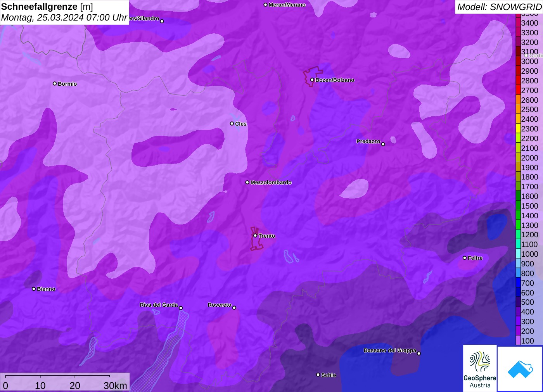Click the Predazzo label text

[x=368, y=141]
